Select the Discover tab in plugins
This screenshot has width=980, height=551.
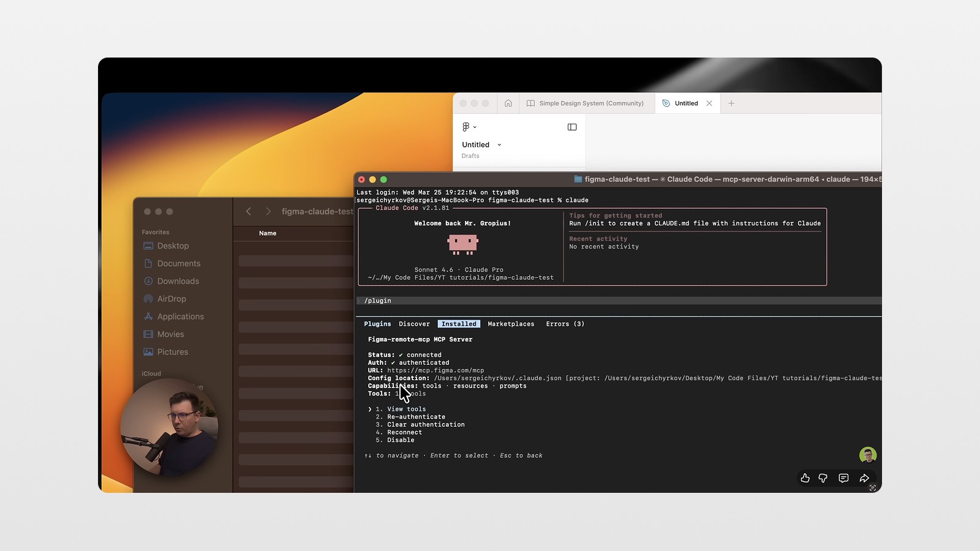[x=414, y=324]
